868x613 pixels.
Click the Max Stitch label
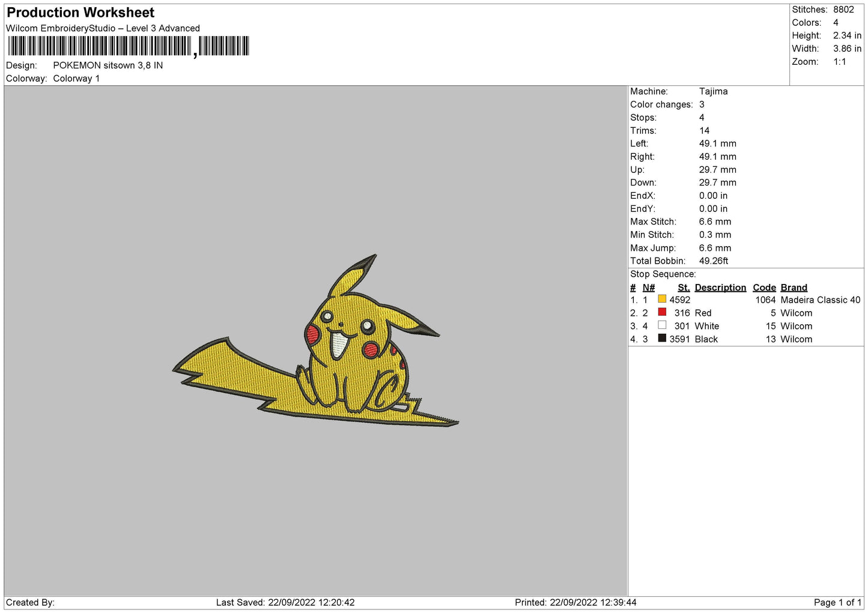[653, 222]
